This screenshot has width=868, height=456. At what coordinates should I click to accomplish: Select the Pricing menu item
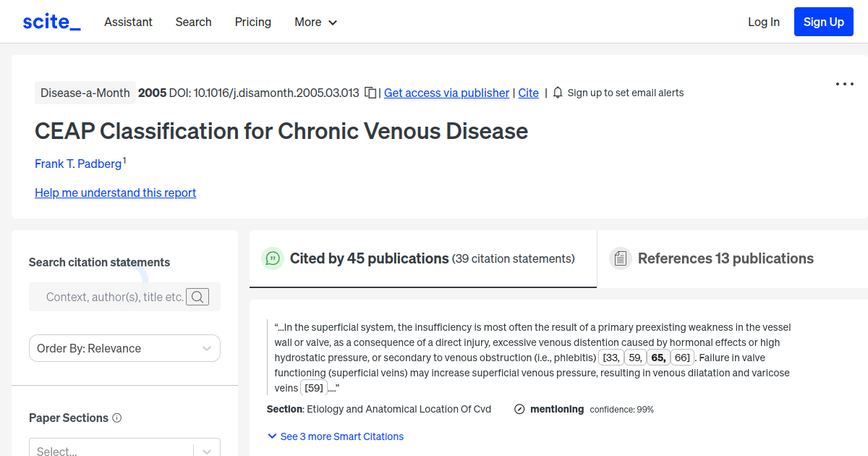pos(252,22)
